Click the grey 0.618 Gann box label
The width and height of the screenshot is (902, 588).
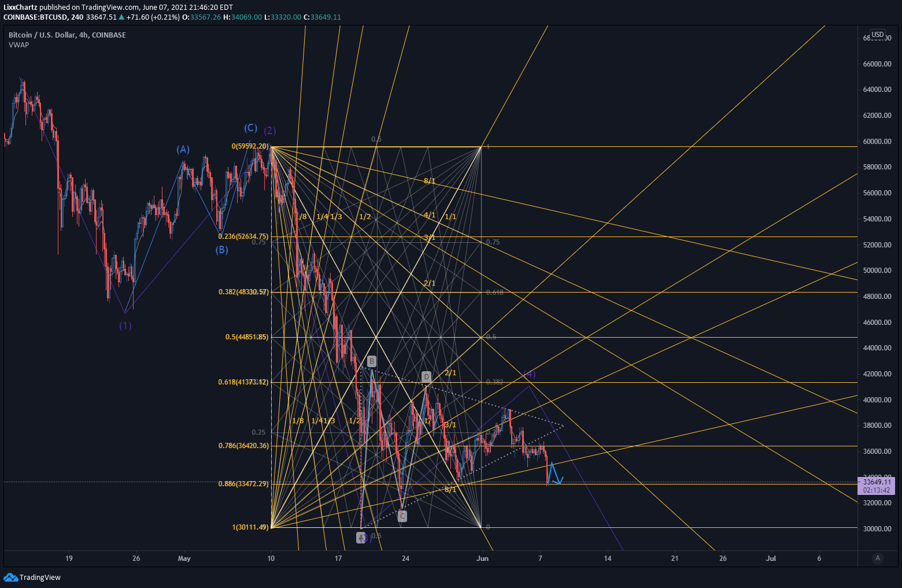point(494,293)
